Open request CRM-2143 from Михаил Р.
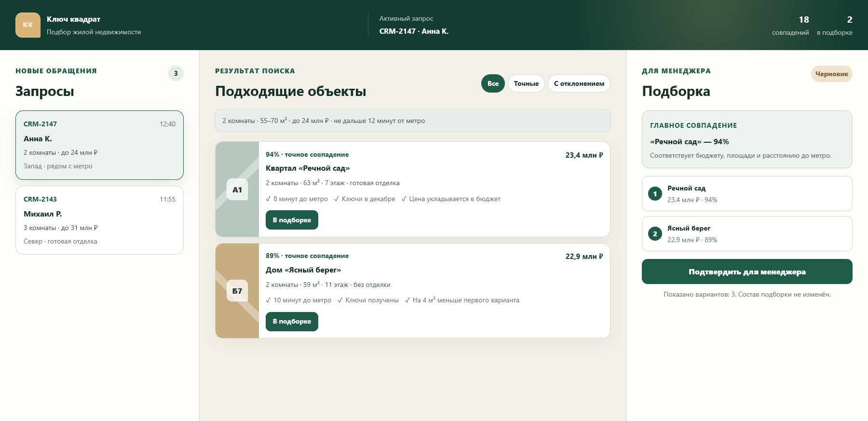This screenshot has height=421, width=868. (x=99, y=220)
